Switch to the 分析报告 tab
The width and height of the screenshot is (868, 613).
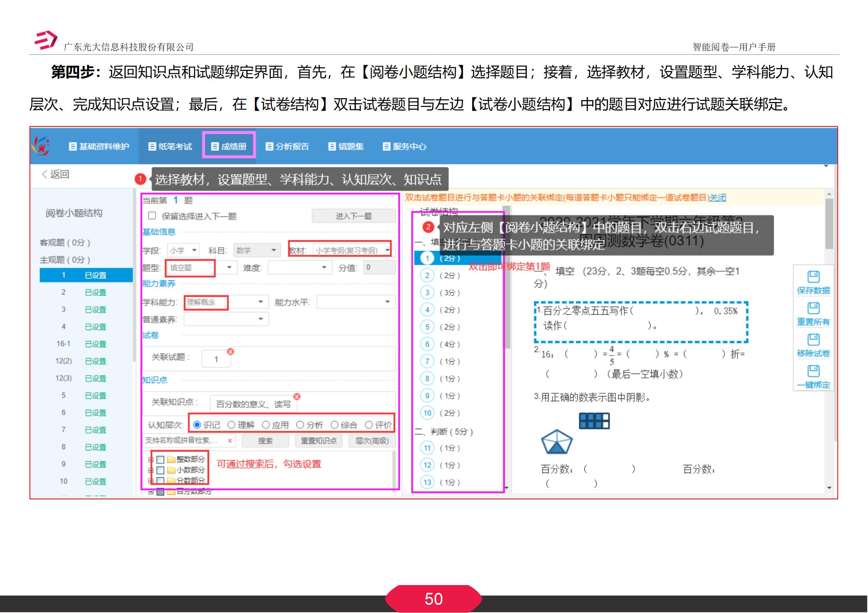[288, 147]
